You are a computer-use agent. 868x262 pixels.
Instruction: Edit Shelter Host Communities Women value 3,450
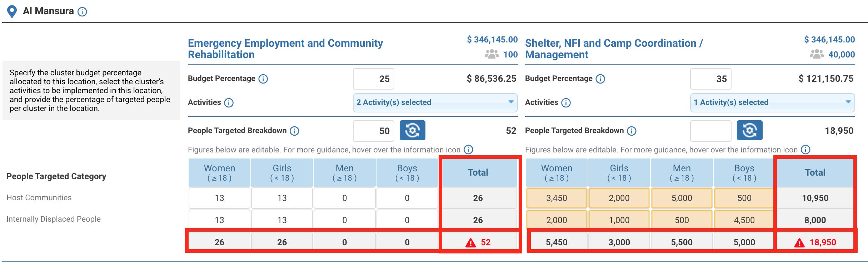[557, 198]
